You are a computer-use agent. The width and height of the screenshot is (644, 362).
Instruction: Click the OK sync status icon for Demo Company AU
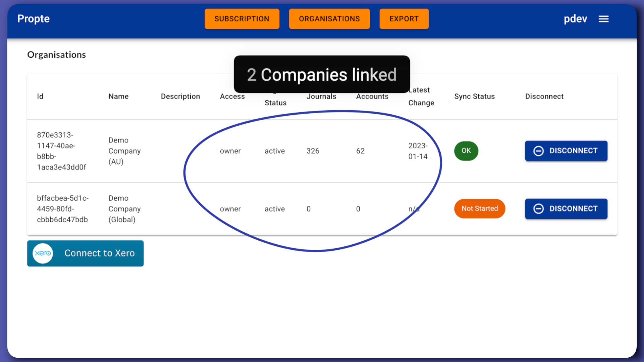[466, 150]
